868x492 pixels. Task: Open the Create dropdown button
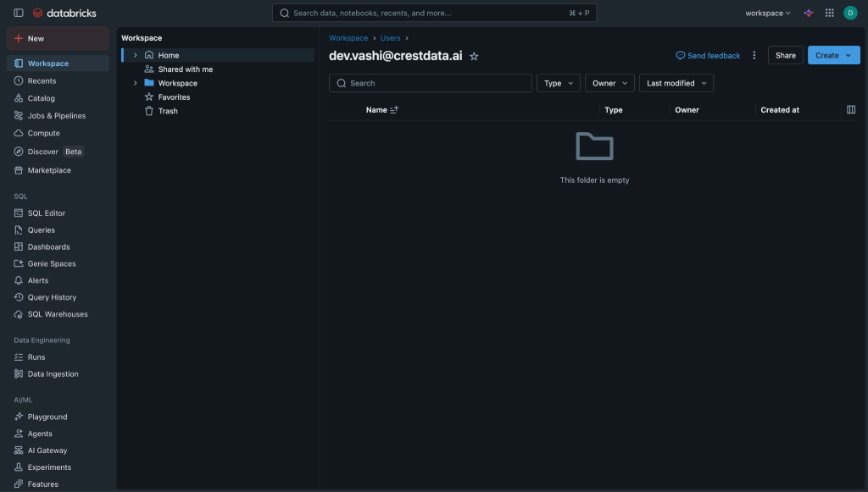[833, 55]
